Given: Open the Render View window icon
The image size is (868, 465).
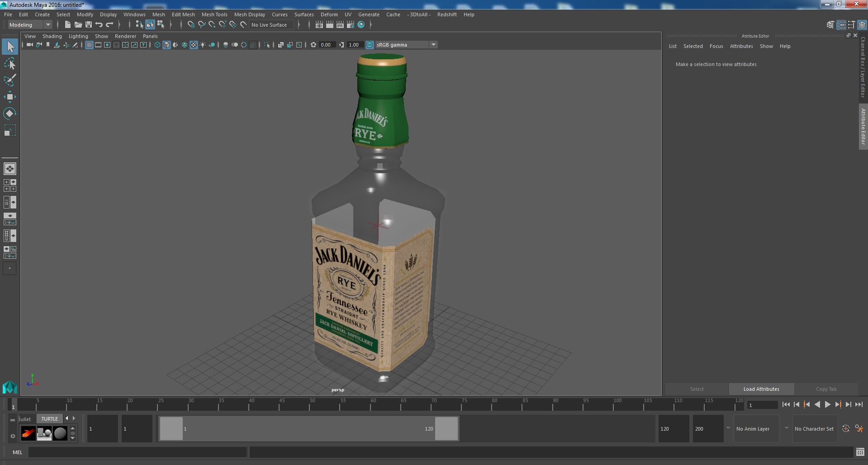Looking at the screenshot, I should tap(319, 25).
